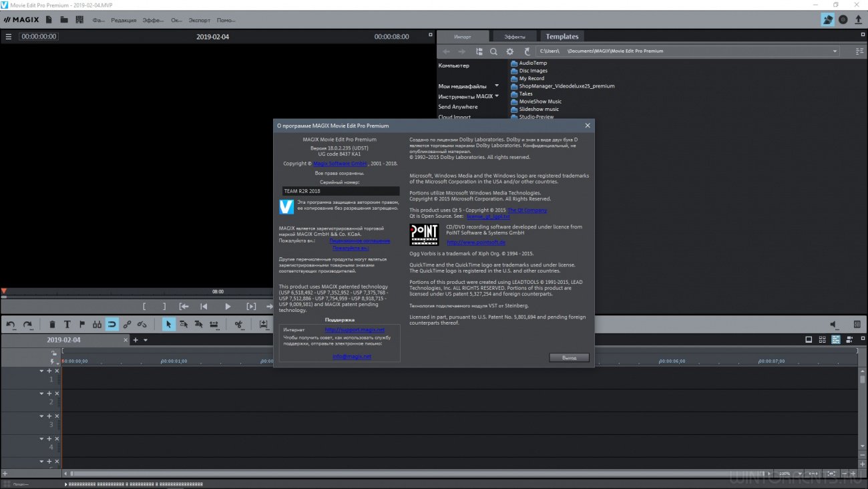868x489 pixels.
Task: Click the upload export arrow icon
Action: pyautogui.click(x=859, y=20)
